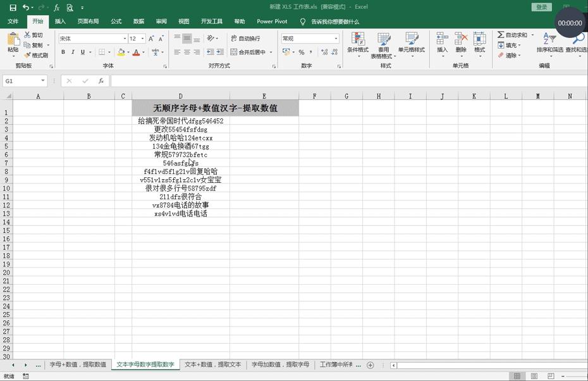Switch to the 文本+数值，提取文本 sheet tab
Viewport: 588px width, 381px height.
[x=211, y=365]
